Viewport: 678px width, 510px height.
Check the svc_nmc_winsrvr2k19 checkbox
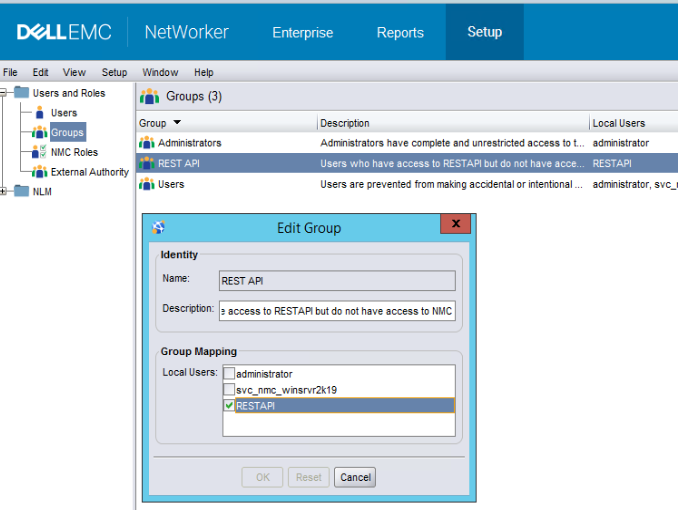click(x=229, y=389)
